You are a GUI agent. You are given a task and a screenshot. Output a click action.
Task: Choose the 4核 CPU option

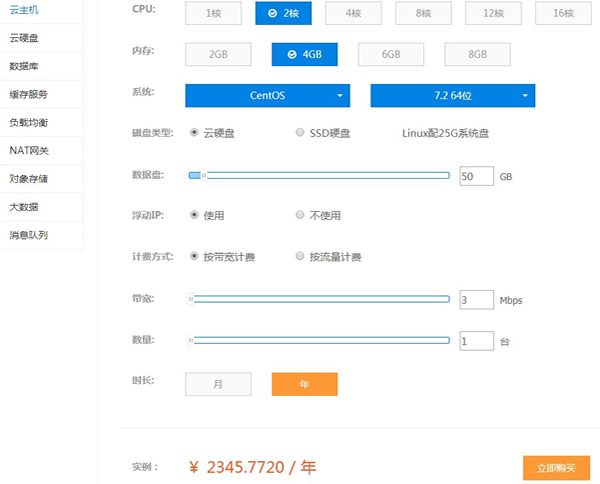pyautogui.click(x=352, y=13)
